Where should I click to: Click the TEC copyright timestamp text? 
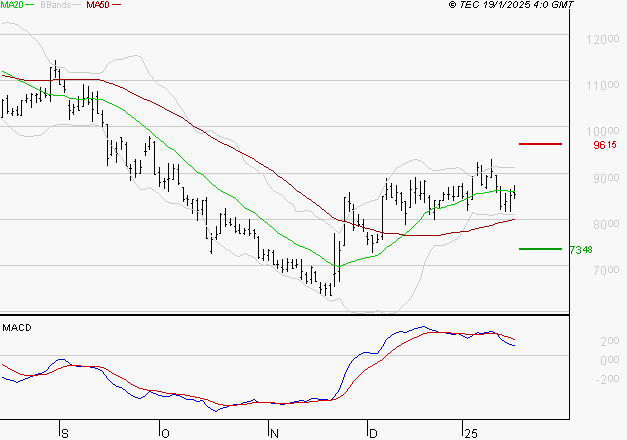526,6
